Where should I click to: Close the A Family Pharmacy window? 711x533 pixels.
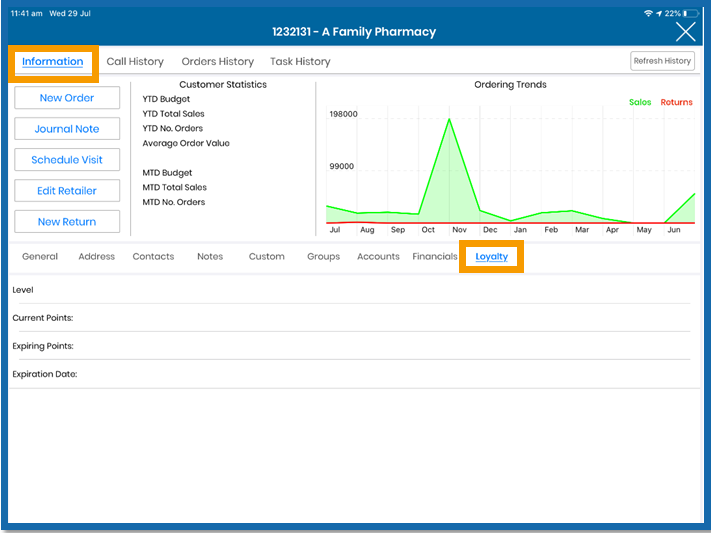(x=685, y=32)
